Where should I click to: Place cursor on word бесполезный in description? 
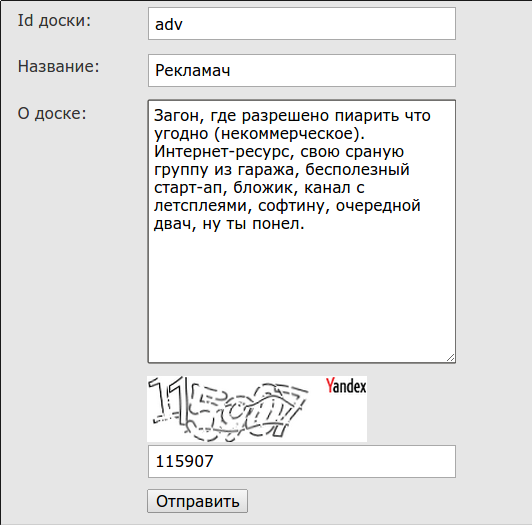tap(357, 170)
